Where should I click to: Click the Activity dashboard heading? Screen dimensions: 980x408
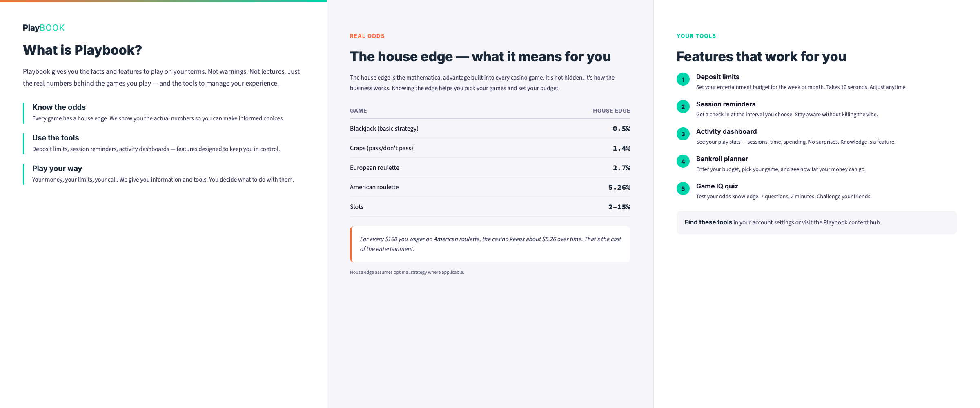(x=726, y=131)
